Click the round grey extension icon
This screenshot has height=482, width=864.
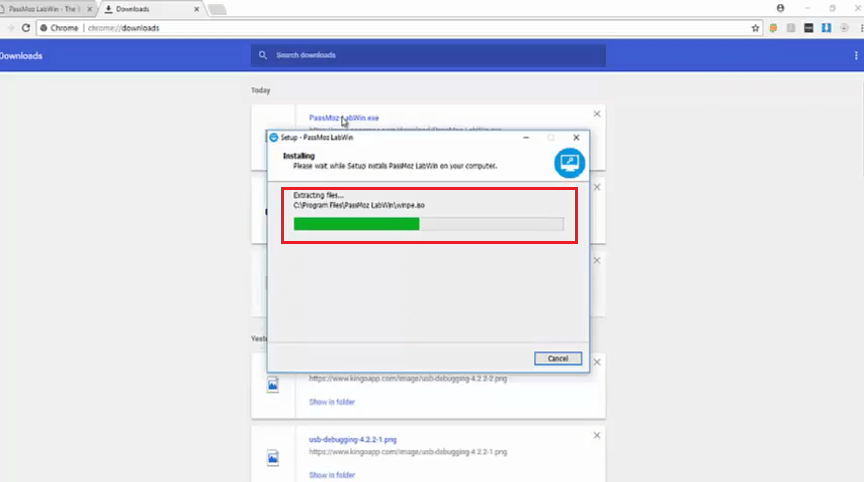point(844,28)
